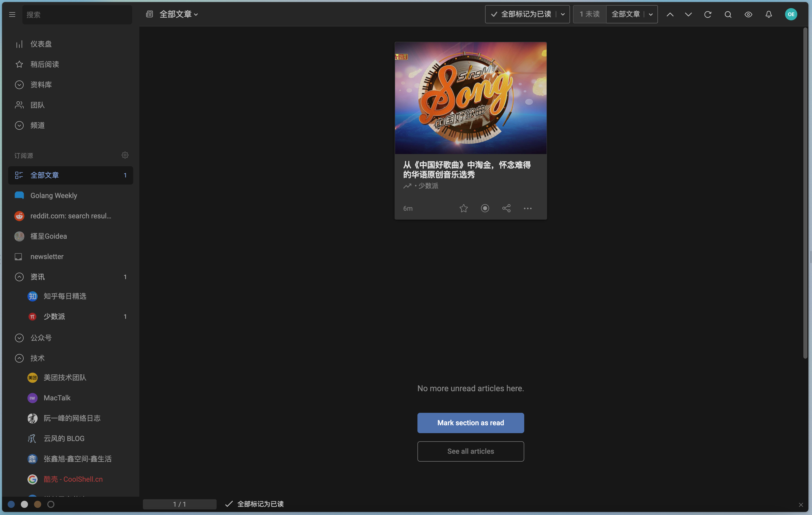Screen dimensions: 812x515
Task: Select 稍后阅读 in sidebar
Action: pos(44,64)
